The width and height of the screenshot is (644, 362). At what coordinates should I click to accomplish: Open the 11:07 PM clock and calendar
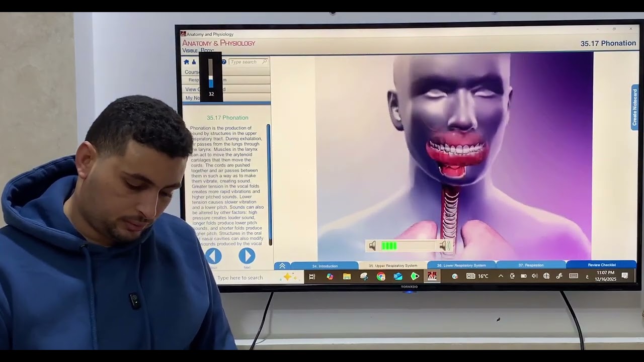point(605,276)
